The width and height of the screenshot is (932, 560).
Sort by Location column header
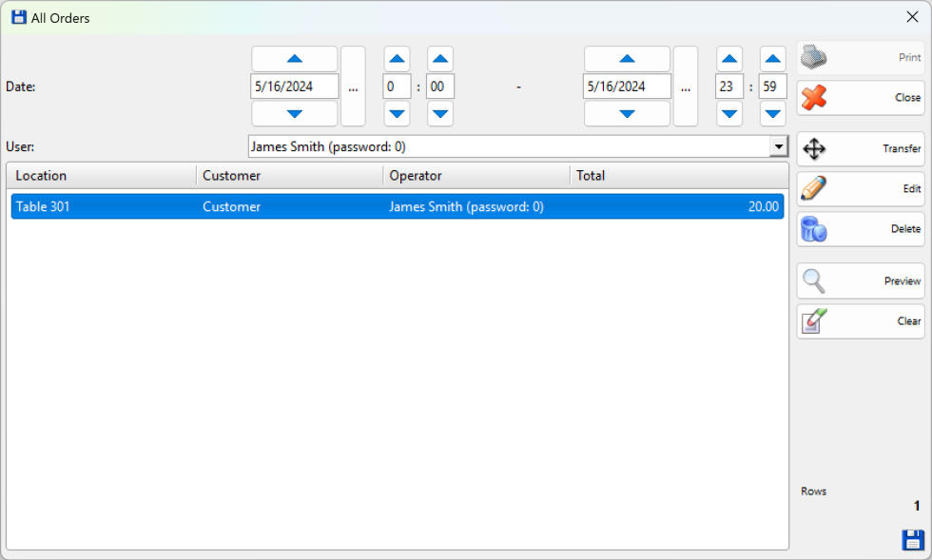(x=101, y=176)
